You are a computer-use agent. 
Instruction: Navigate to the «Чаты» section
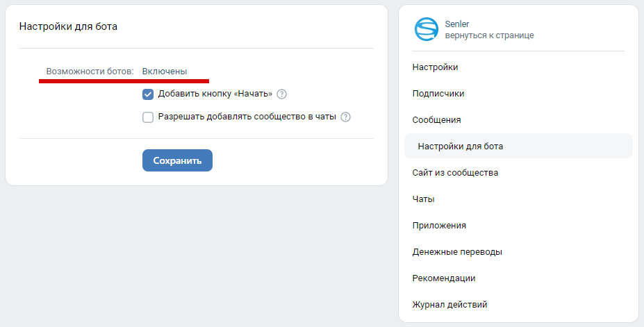coord(423,199)
